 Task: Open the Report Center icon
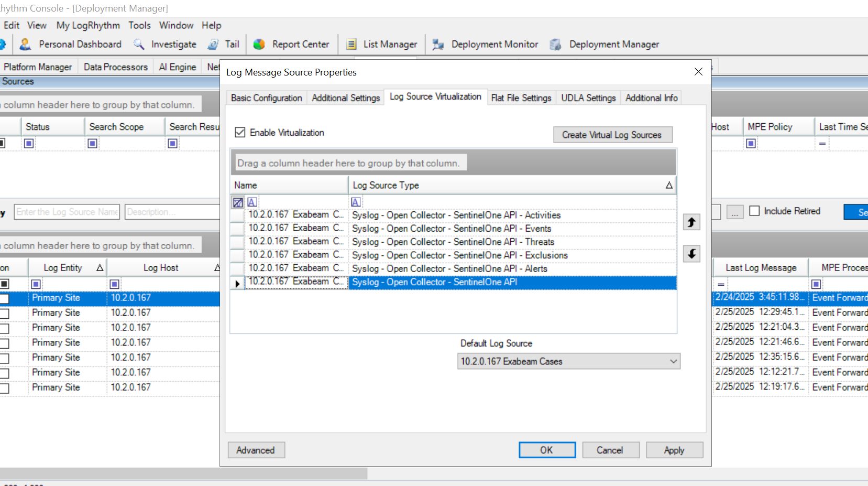pos(259,45)
